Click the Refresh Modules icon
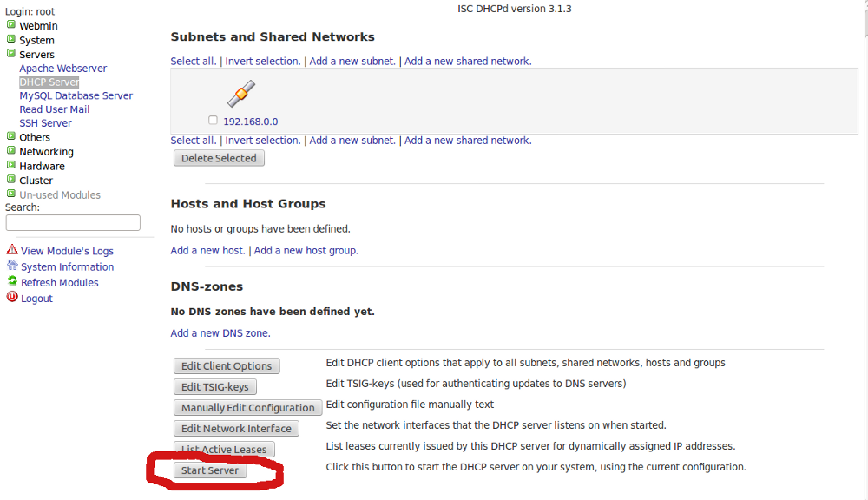 (12, 281)
